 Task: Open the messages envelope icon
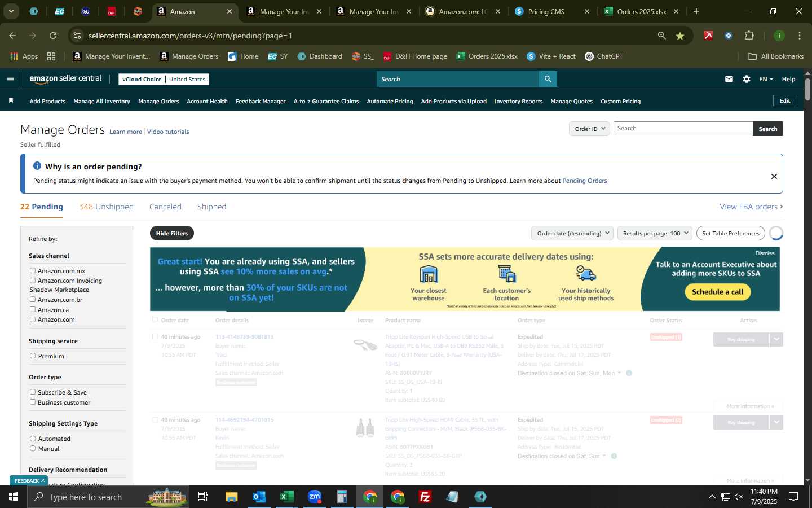pyautogui.click(x=729, y=79)
